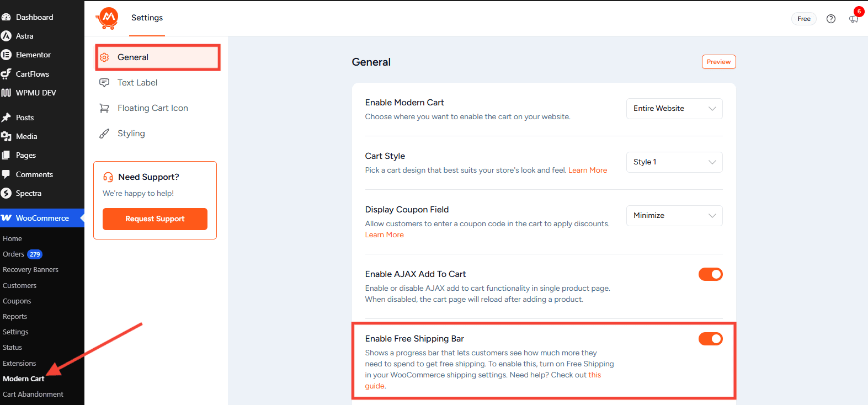The width and height of the screenshot is (868, 405).
Task: Click the Preview button
Action: pos(718,62)
